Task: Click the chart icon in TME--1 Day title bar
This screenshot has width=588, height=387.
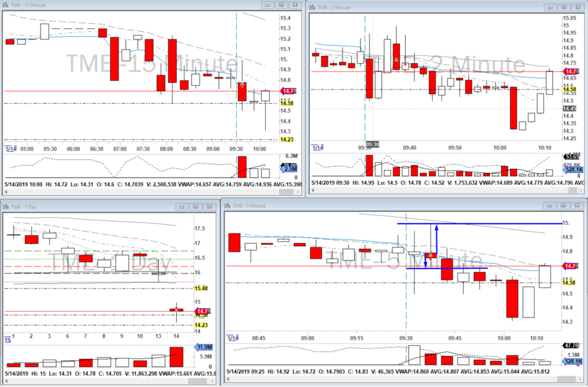Action: click(x=6, y=206)
